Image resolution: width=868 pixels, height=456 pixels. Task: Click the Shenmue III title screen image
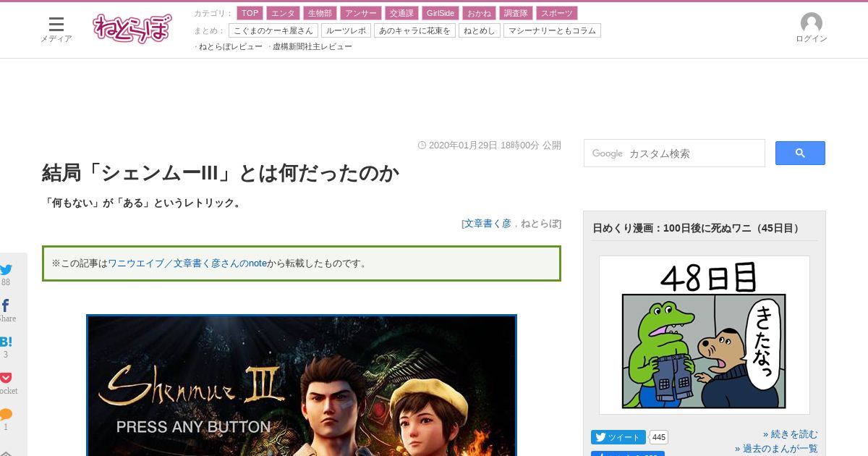302,385
